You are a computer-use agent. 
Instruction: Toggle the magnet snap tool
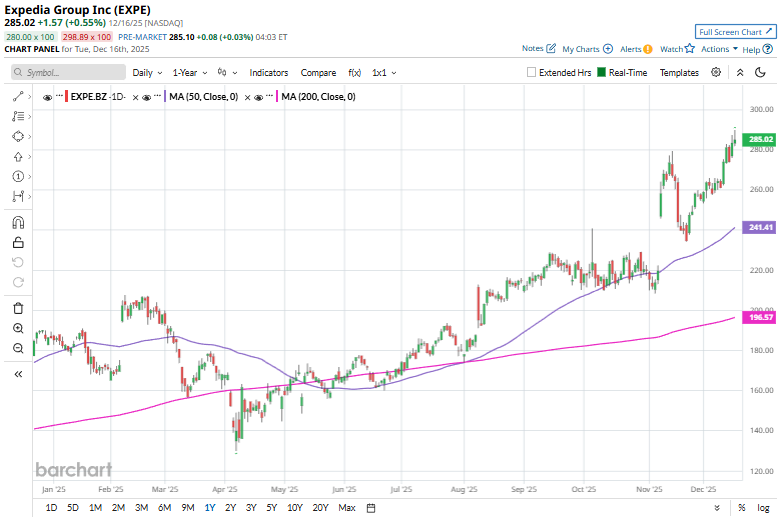[x=18, y=222]
